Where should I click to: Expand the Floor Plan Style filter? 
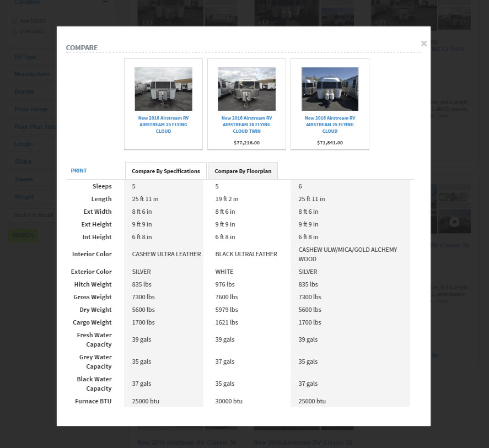click(35, 127)
